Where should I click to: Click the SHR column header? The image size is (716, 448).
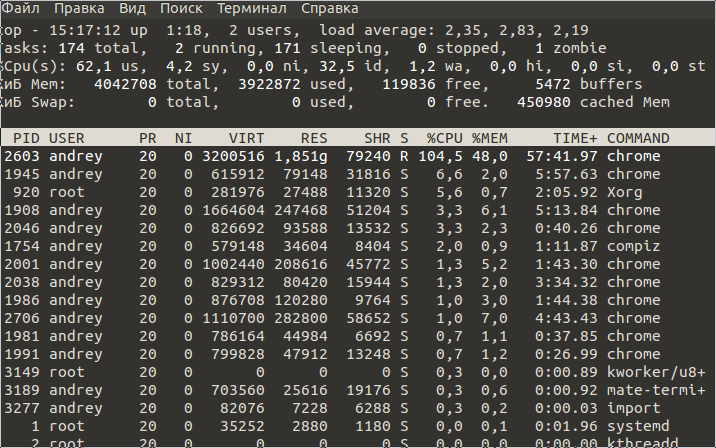(x=377, y=138)
